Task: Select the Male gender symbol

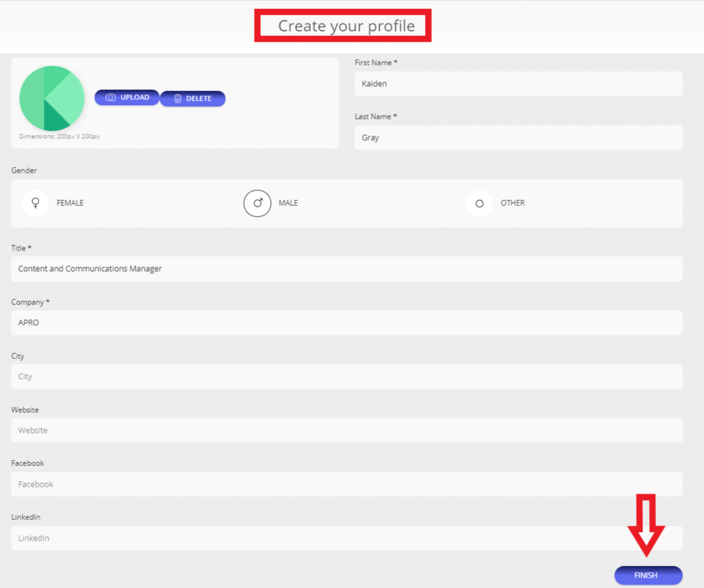Action: pos(257,203)
